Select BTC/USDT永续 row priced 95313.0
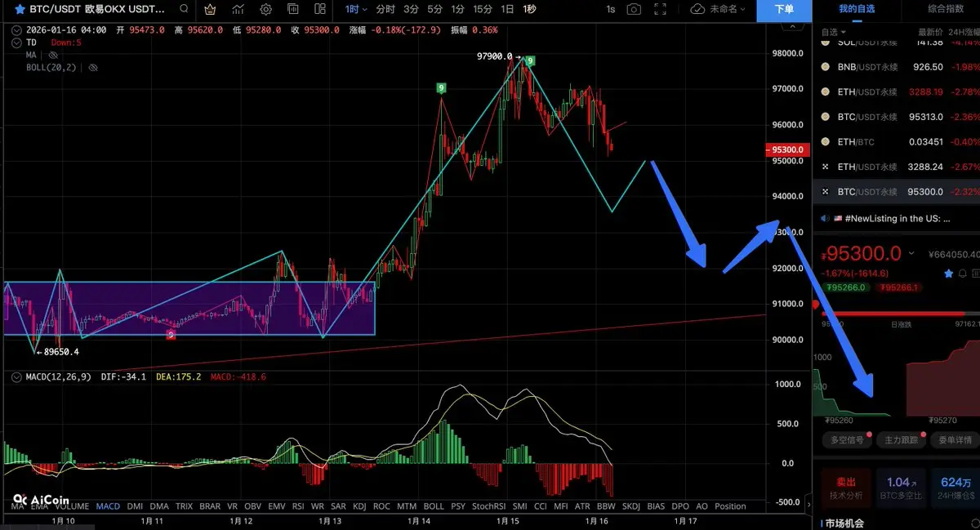This screenshot has height=530, width=980. pyautogui.click(x=896, y=117)
